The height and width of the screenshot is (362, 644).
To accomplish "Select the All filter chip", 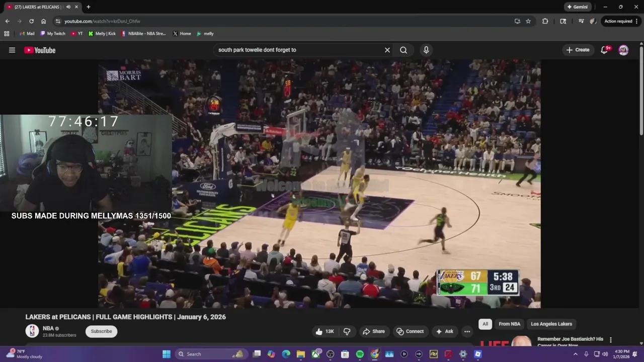I will (x=485, y=324).
